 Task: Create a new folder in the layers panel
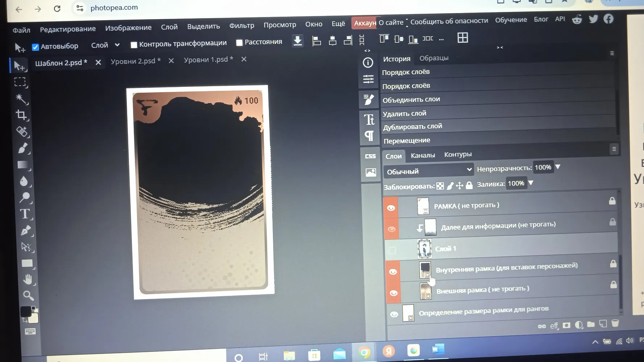(591, 324)
